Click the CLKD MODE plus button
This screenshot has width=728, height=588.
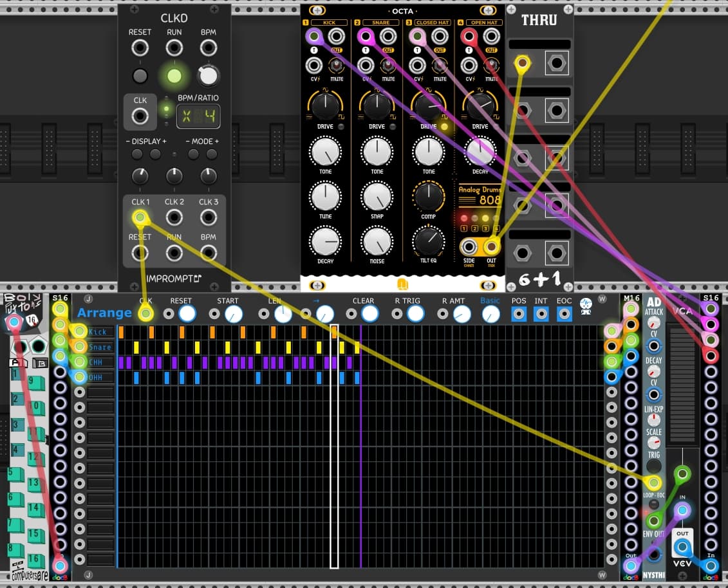click(211, 154)
